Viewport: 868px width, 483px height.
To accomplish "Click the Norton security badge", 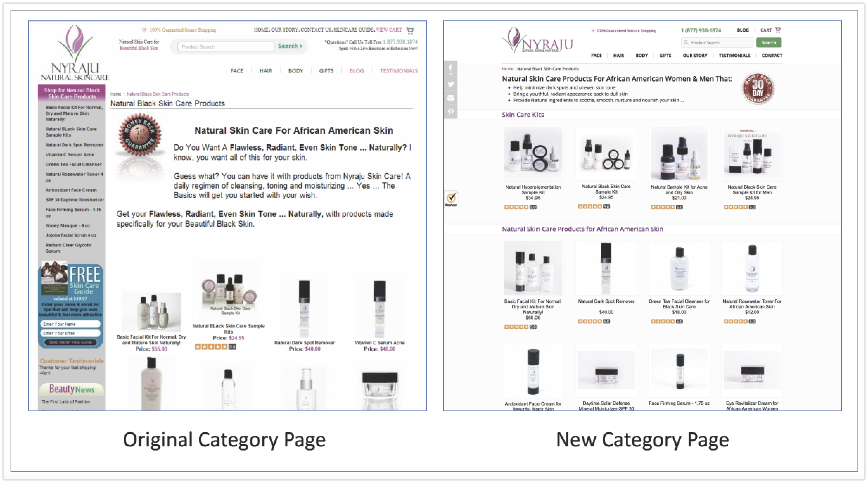I will tap(451, 199).
